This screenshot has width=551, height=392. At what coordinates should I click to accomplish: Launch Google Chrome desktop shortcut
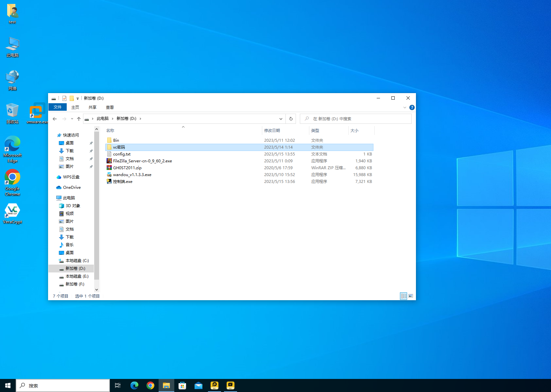(12, 183)
